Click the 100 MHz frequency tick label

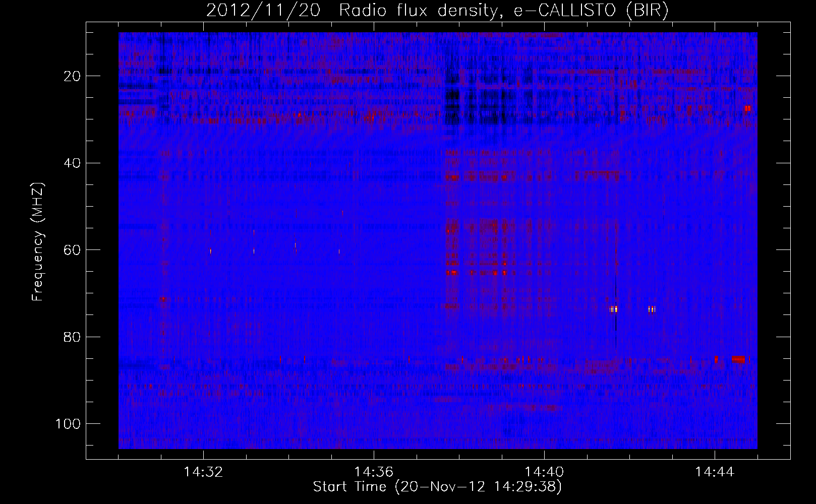69,424
